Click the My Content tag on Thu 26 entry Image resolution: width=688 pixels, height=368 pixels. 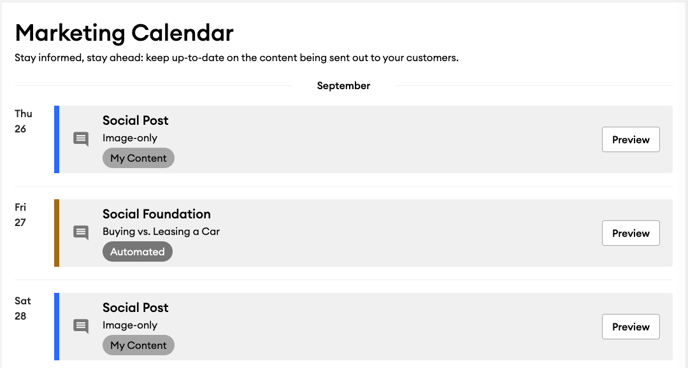(138, 158)
